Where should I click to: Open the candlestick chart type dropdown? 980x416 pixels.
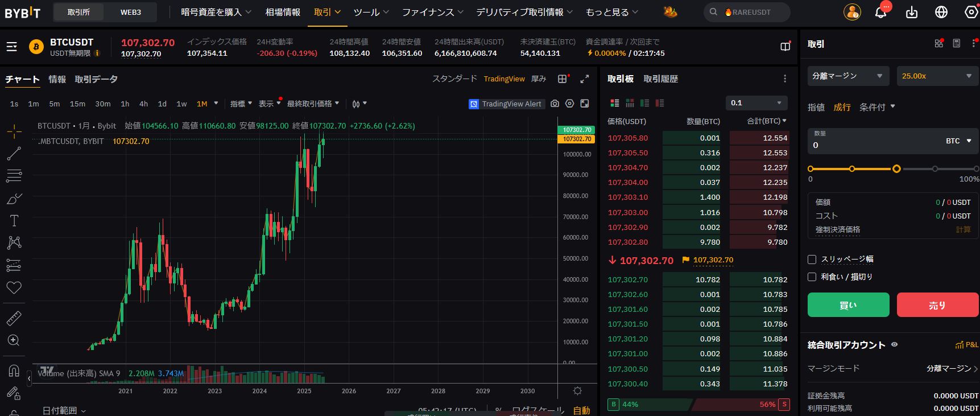click(x=359, y=104)
